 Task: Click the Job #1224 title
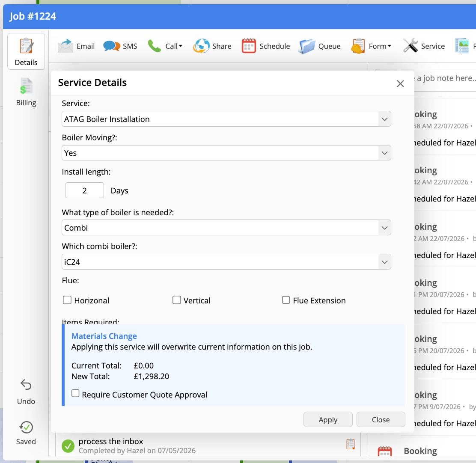[33, 16]
